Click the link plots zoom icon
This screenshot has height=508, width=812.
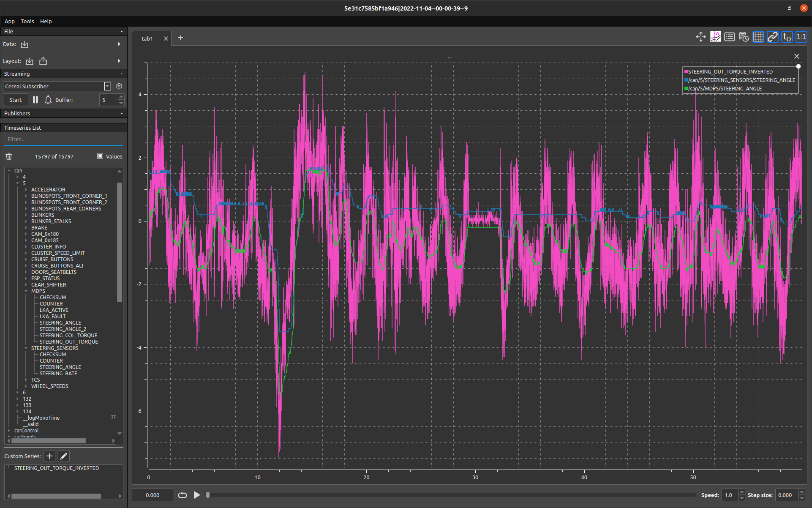(x=772, y=37)
